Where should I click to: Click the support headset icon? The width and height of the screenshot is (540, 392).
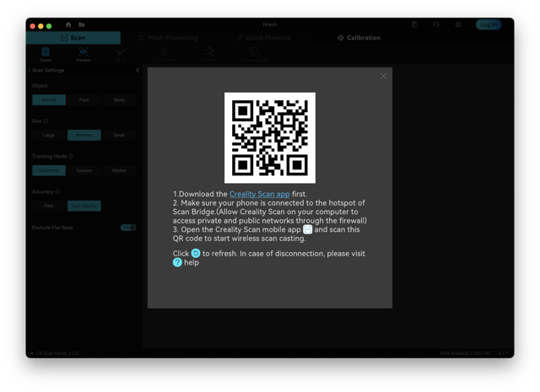(436, 24)
